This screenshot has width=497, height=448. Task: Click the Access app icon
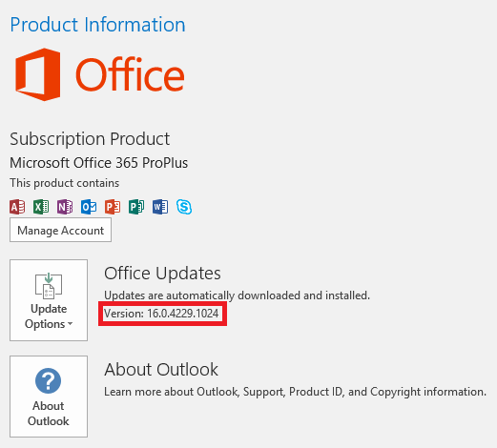(x=17, y=207)
